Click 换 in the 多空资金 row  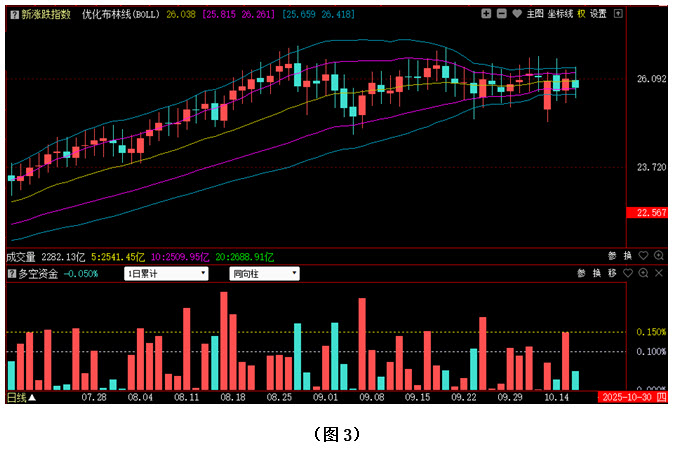(596, 273)
